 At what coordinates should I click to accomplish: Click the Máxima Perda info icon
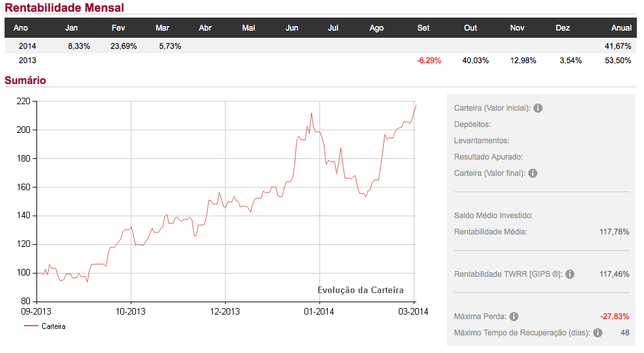pyautogui.click(x=514, y=317)
